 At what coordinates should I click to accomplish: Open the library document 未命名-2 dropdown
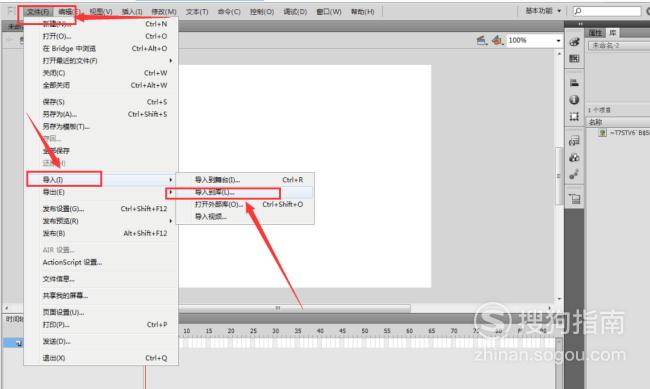pos(619,45)
